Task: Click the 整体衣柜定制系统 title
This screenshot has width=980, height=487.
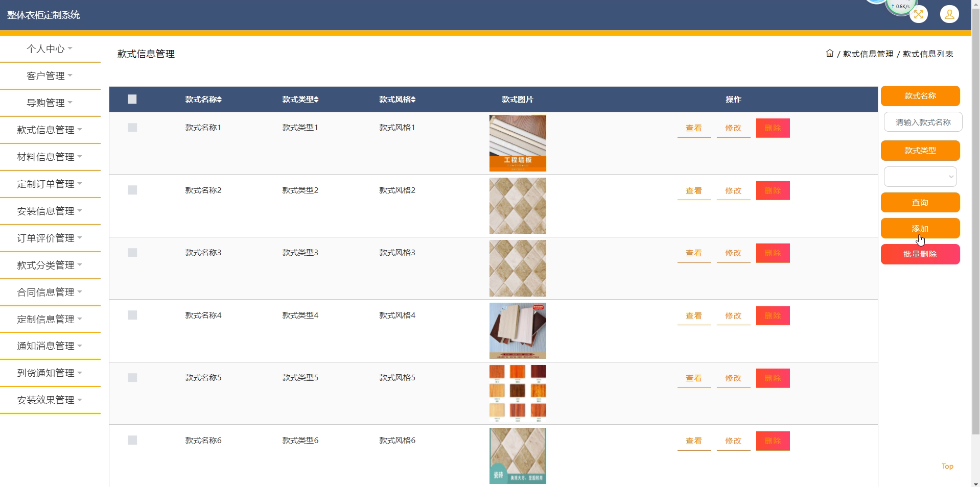Action: click(x=43, y=15)
